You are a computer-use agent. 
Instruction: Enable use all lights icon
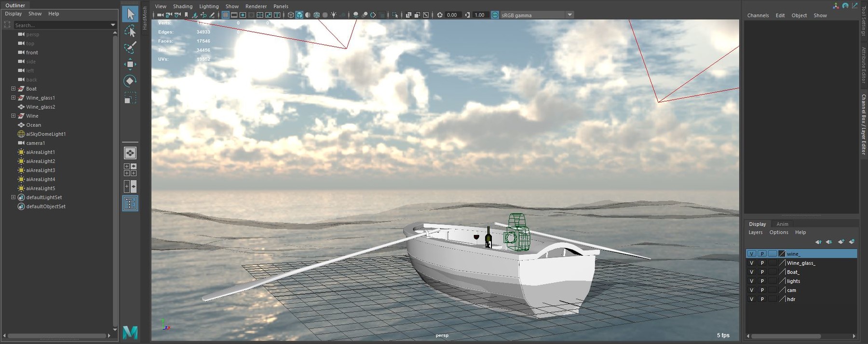pos(334,15)
